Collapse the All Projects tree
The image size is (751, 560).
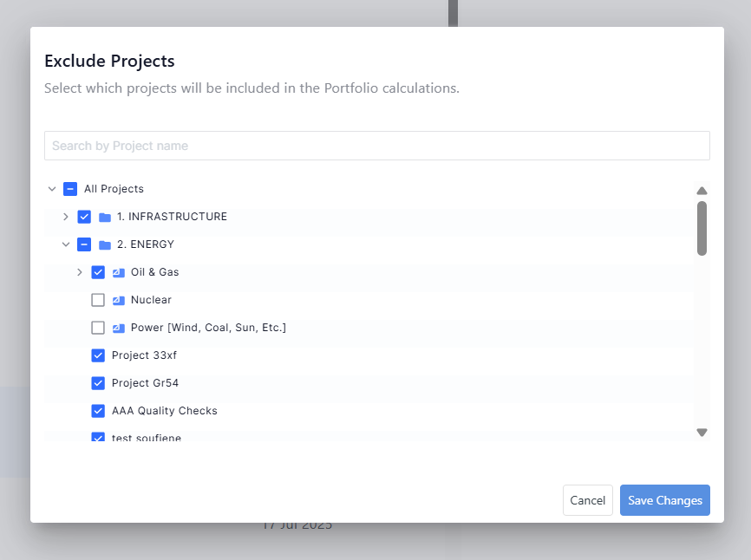(x=52, y=189)
